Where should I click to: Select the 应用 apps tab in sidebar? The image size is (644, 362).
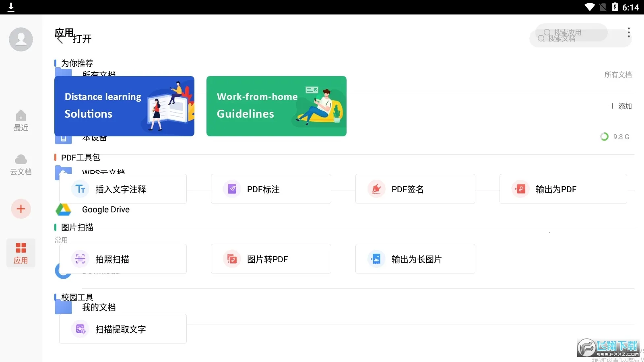[x=21, y=253]
